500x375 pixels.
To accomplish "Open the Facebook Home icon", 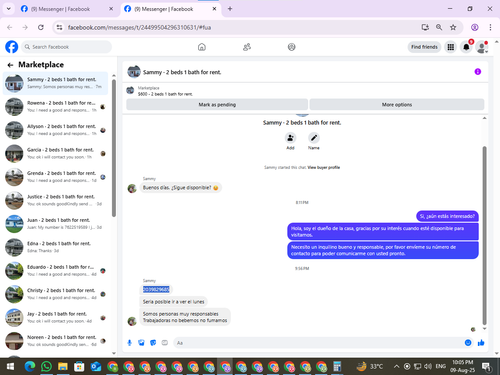I will [x=202, y=47].
